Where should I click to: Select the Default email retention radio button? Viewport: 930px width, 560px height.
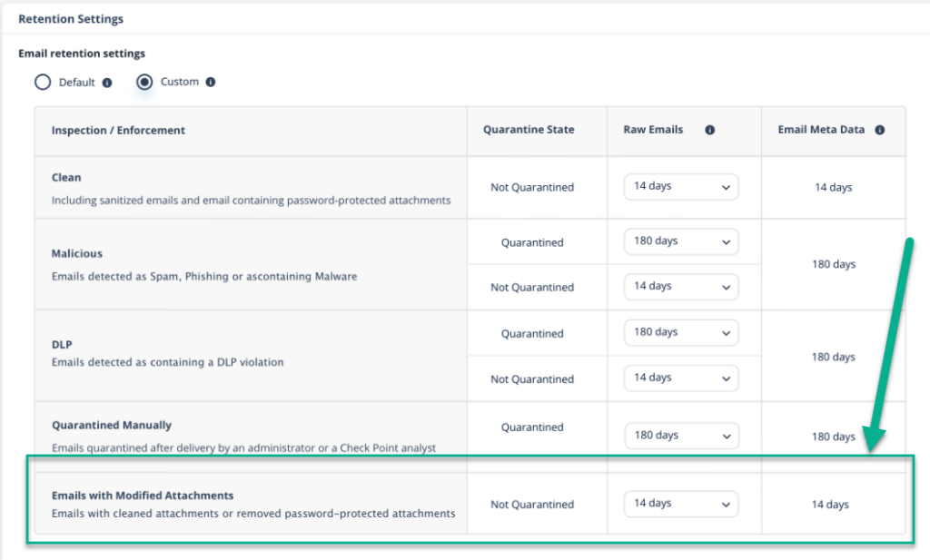pos(43,82)
